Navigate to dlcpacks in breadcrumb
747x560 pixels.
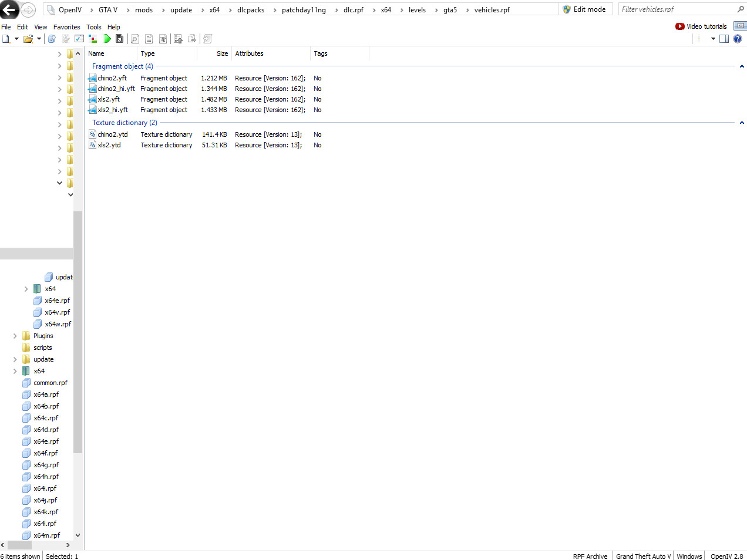[251, 10]
